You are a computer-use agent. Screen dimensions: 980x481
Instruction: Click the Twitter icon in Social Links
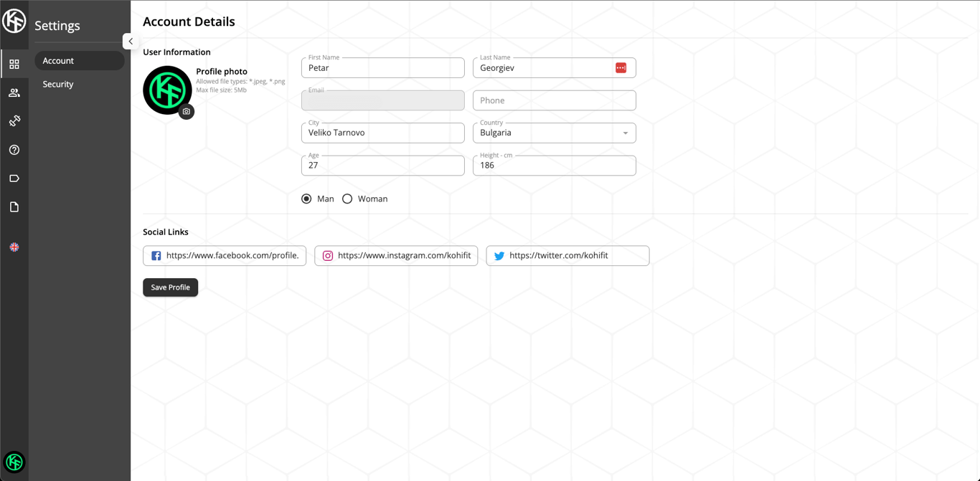pyautogui.click(x=499, y=255)
